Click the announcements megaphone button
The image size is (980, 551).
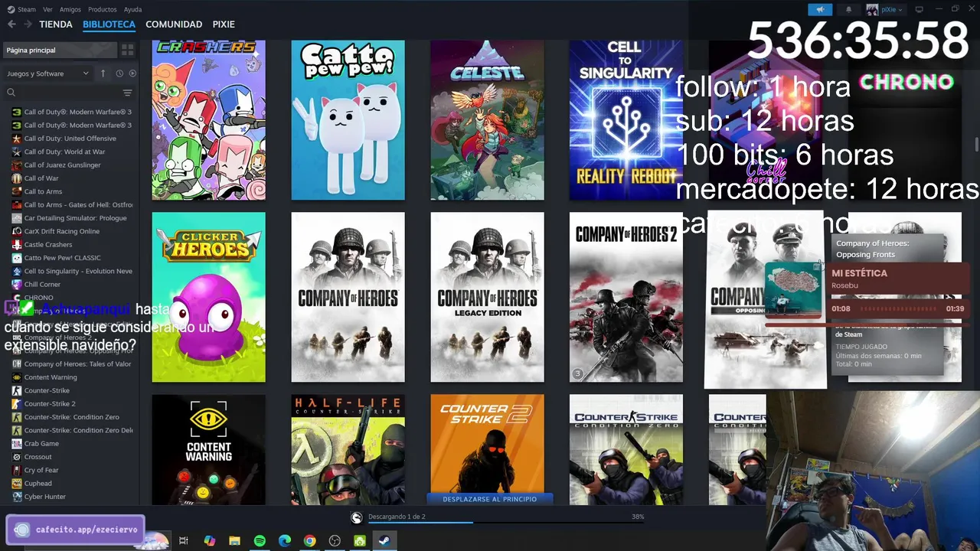[820, 9]
